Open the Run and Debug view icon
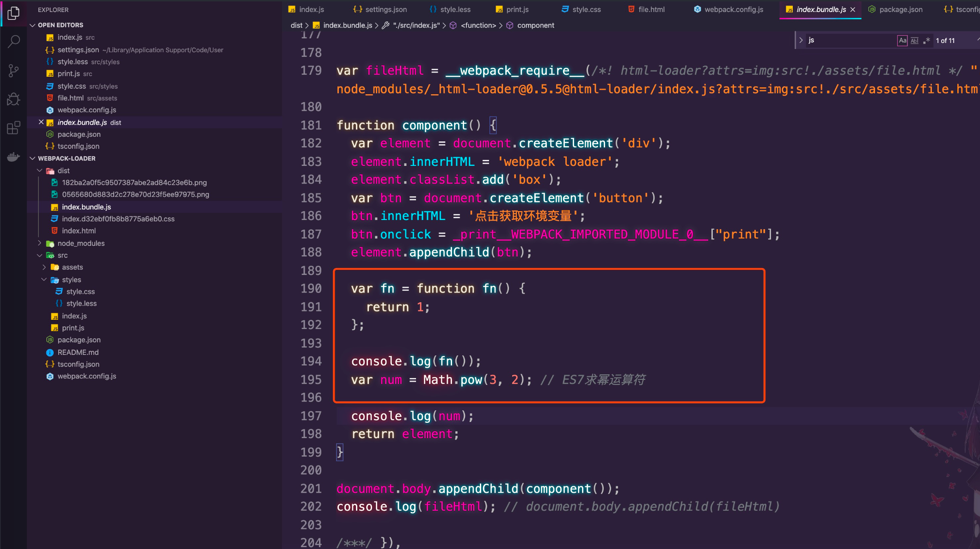Viewport: 980px width, 549px height. pos(13,99)
